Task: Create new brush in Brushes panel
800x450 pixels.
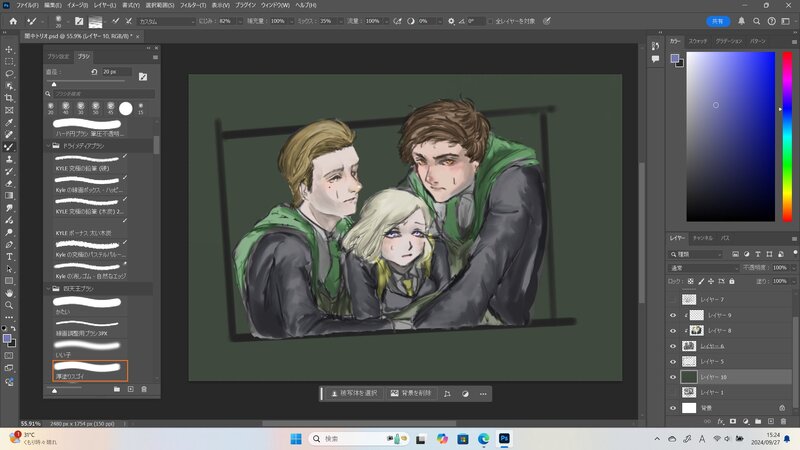Action: (131, 389)
